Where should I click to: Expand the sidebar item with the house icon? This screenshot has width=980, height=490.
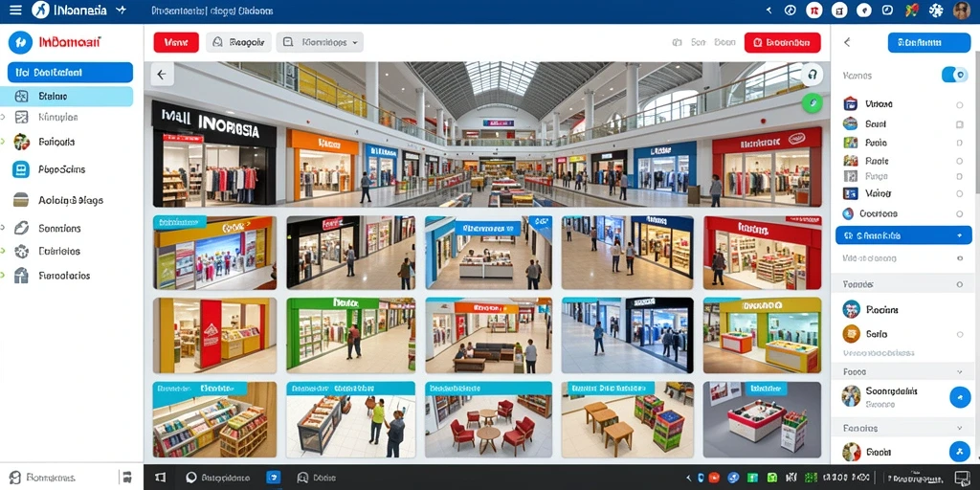click(3, 276)
